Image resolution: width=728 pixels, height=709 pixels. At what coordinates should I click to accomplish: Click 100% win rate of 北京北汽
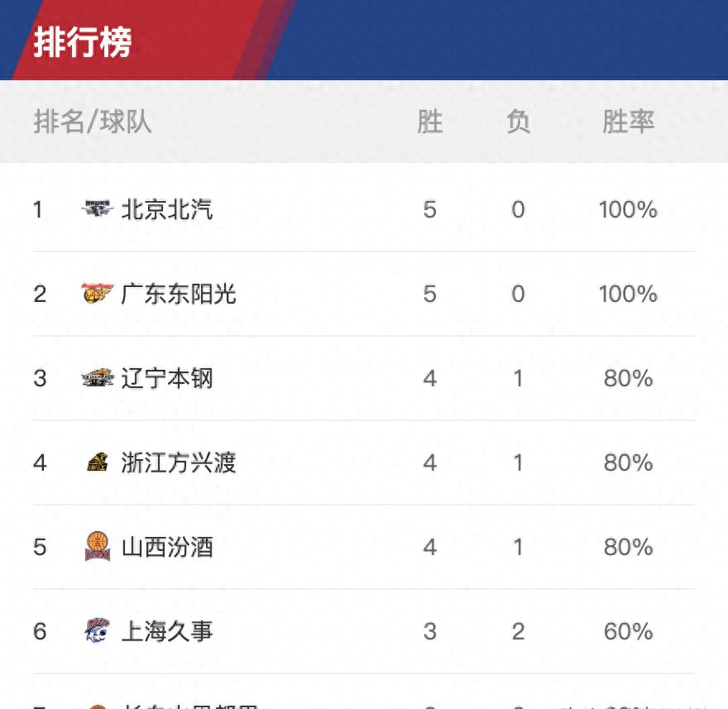click(628, 209)
